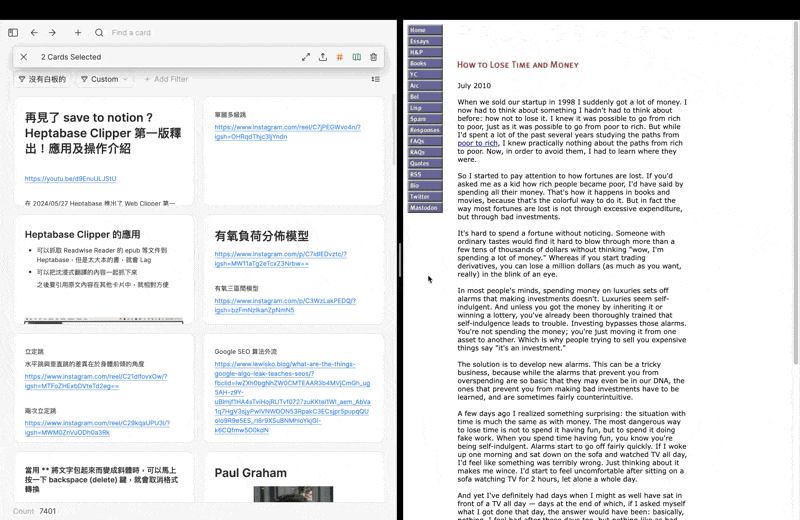Image resolution: width=800 pixels, height=520 pixels.
Task: Open Responses in the site menu
Action: (425, 130)
